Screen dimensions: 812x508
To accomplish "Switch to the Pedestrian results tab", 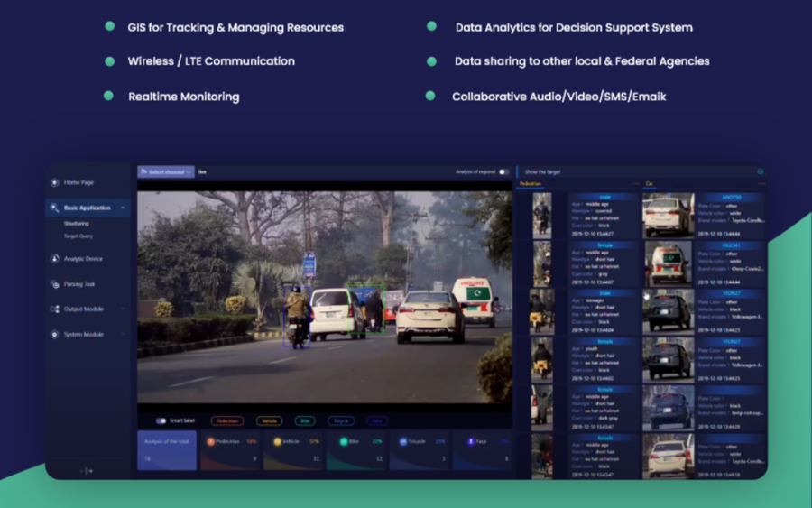I will [531, 184].
